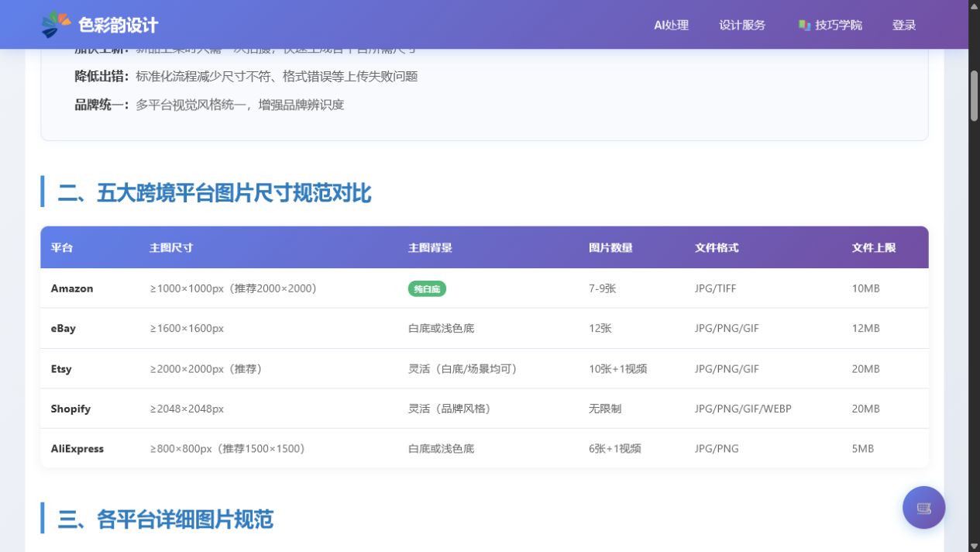Screen dimensions: 980x552
Task: Click AliExpress's JPG/PNG cell
Action: pyautogui.click(x=717, y=449)
